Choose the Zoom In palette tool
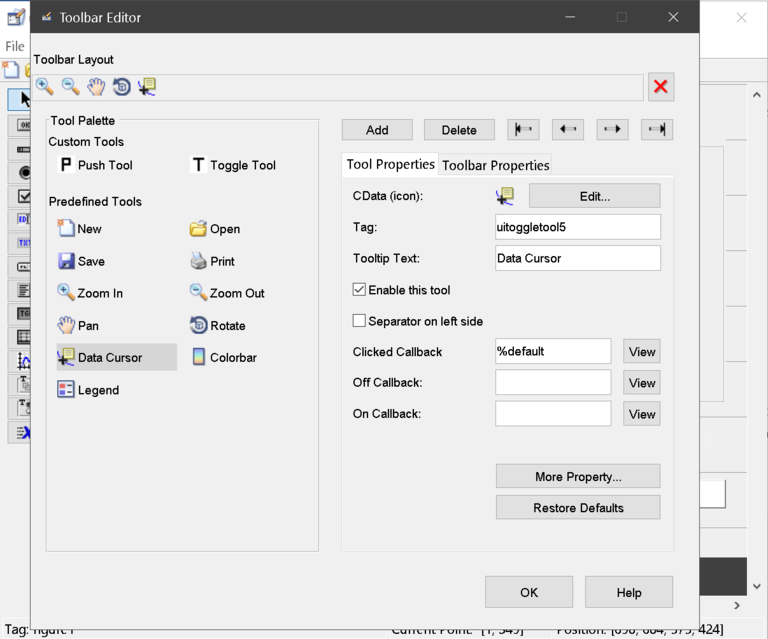 pos(90,293)
